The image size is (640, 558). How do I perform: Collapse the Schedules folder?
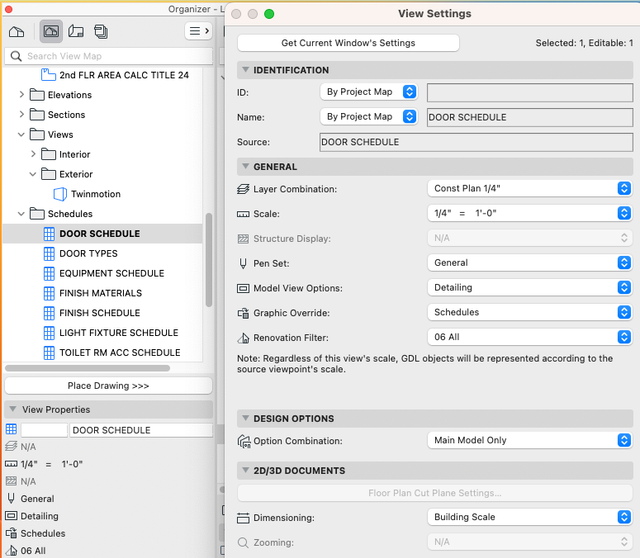[22, 214]
